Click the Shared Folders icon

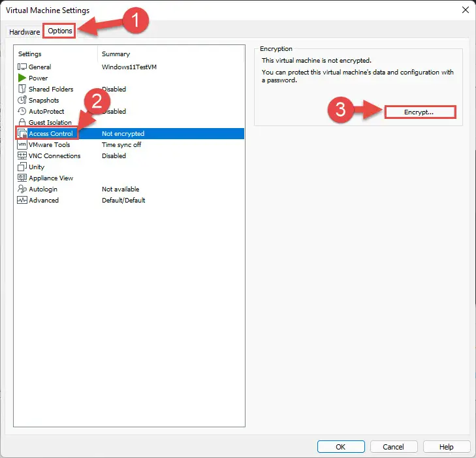click(x=22, y=89)
